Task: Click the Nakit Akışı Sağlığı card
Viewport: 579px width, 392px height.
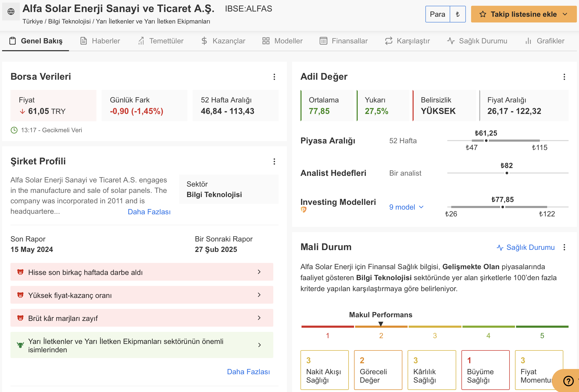Action: (325, 370)
